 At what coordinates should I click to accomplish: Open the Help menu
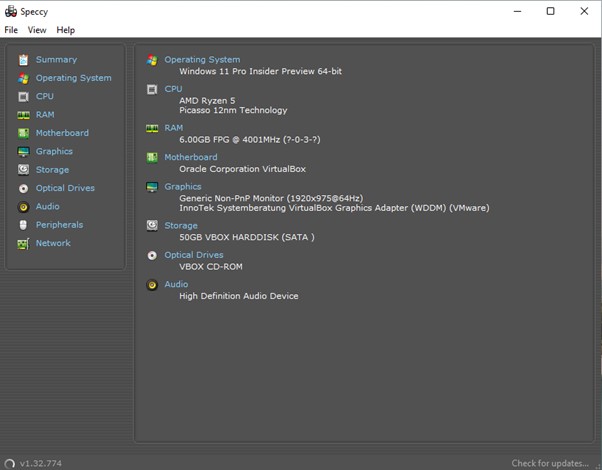coord(66,30)
